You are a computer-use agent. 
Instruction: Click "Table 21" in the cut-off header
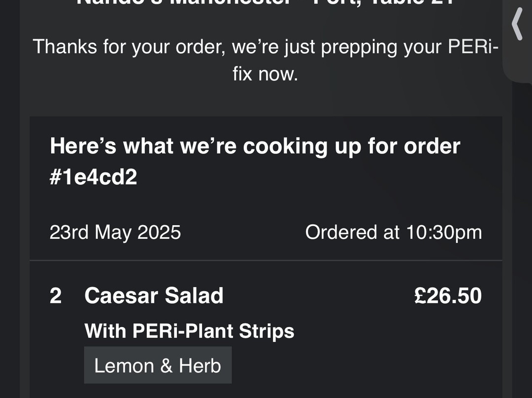[409, 2]
